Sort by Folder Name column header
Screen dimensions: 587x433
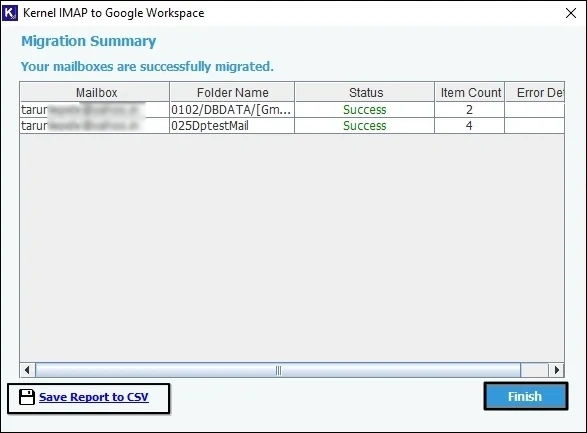point(232,92)
